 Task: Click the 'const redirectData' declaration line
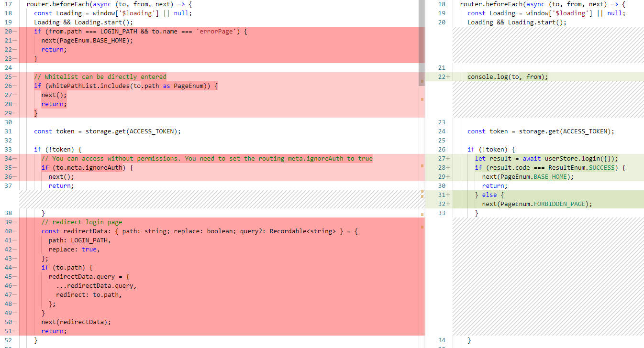(x=200, y=231)
